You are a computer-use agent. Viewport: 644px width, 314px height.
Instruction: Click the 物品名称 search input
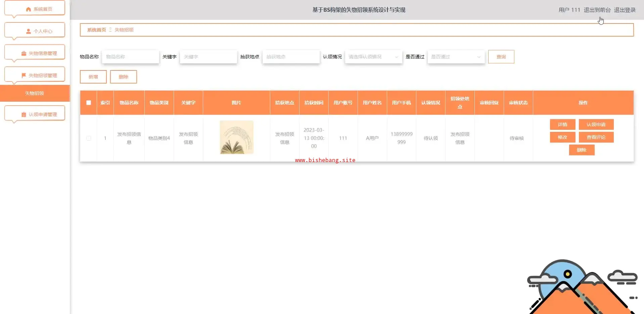(131, 57)
